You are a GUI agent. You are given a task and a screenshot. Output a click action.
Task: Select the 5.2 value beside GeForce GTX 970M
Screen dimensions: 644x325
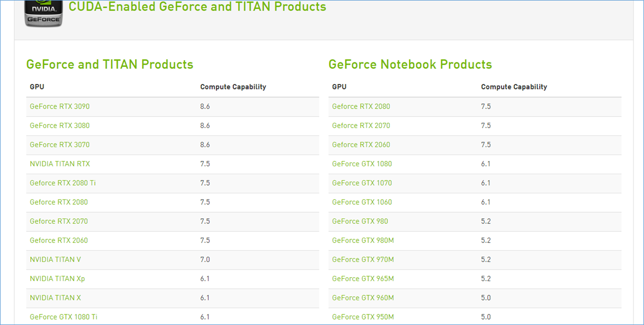tap(486, 259)
